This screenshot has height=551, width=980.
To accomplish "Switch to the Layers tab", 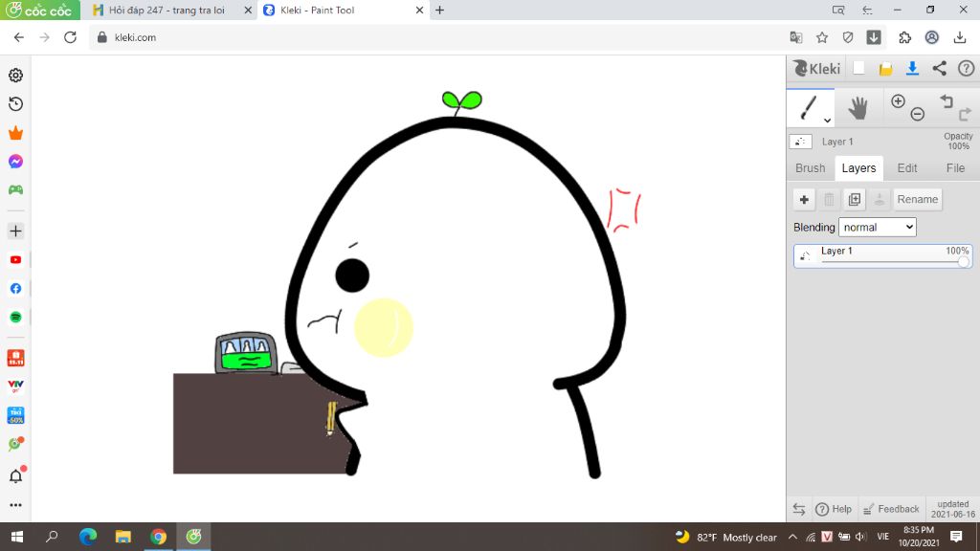I will 858,168.
